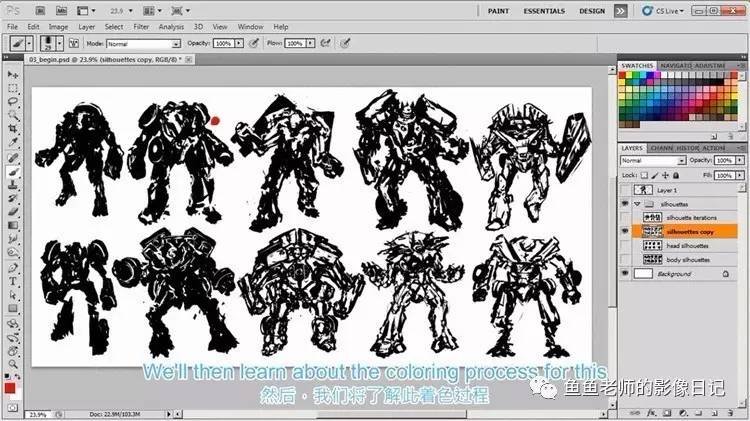Image resolution: width=750 pixels, height=421 pixels.
Task: Open the File menu
Action: 12,27
